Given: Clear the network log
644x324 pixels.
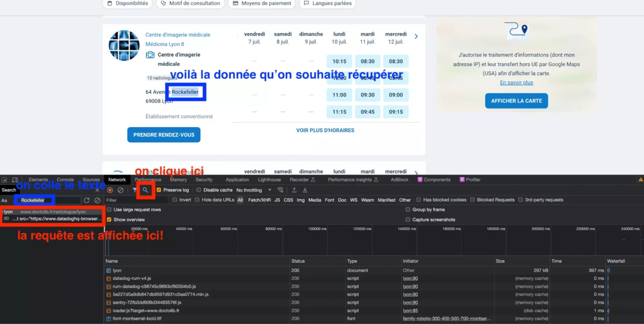Looking at the screenshot, I should pos(120,190).
